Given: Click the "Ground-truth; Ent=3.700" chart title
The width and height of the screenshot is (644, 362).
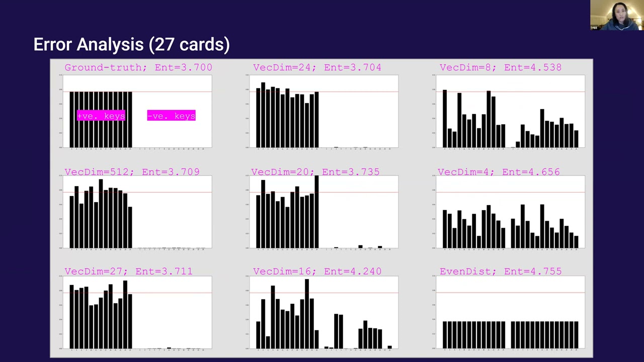Looking at the screenshot, I should (138, 67).
